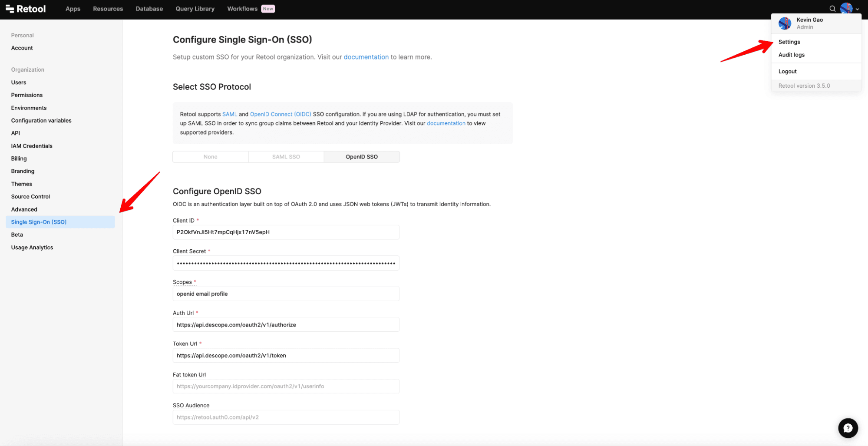Focus the SSO Audience field
868x446 pixels.
(286, 417)
